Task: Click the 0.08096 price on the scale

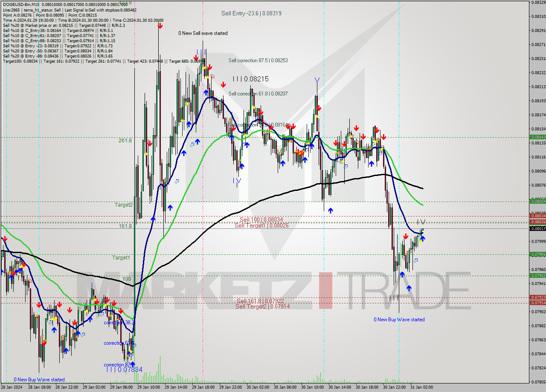Action: (x=538, y=171)
